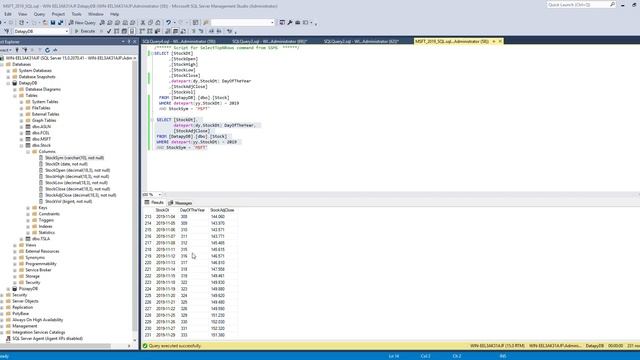Open the find combo box in toolbar
This screenshot has height=360, width=640.
coord(242,23)
